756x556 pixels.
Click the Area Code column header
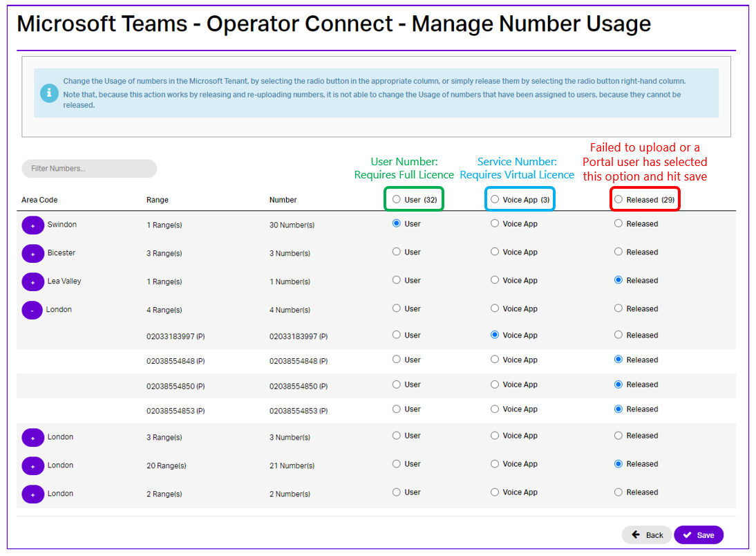39,200
